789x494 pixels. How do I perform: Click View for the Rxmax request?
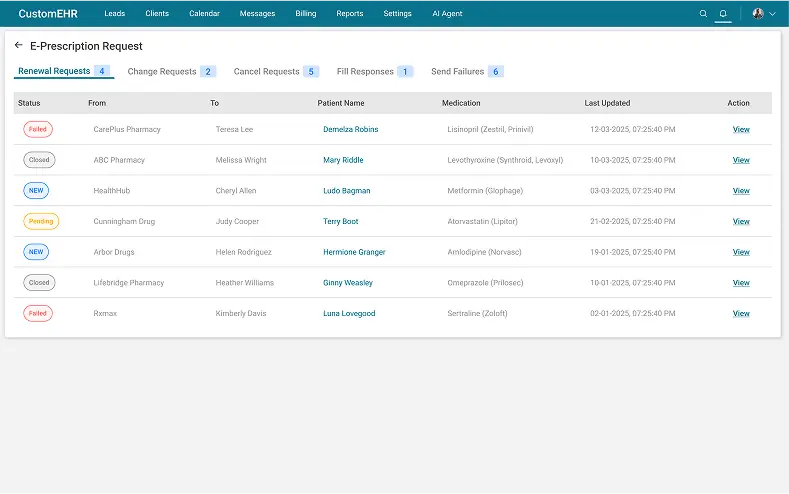click(741, 314)
